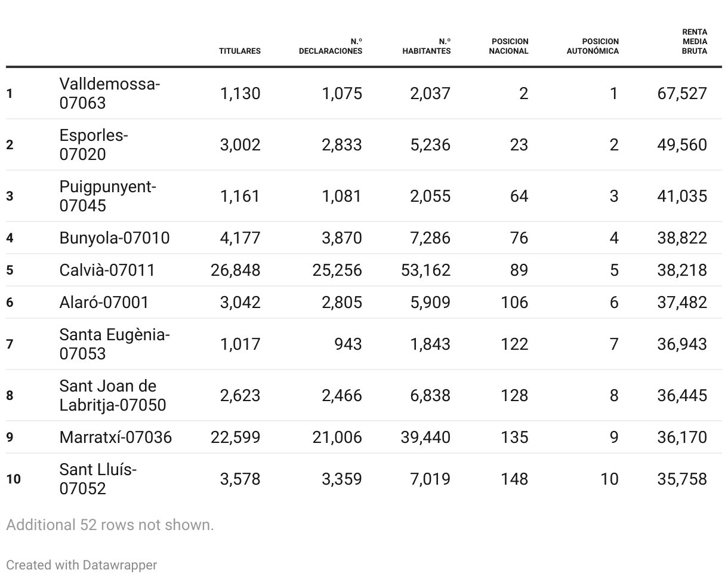Sort by RENTA MEDIA BRUTA header
728x579 pixels.
point(695,41)
